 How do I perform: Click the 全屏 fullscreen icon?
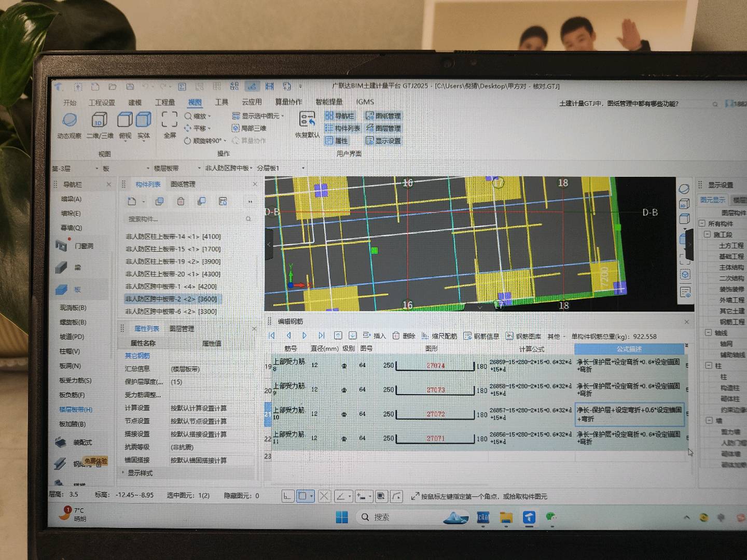(x=170, y=119)
